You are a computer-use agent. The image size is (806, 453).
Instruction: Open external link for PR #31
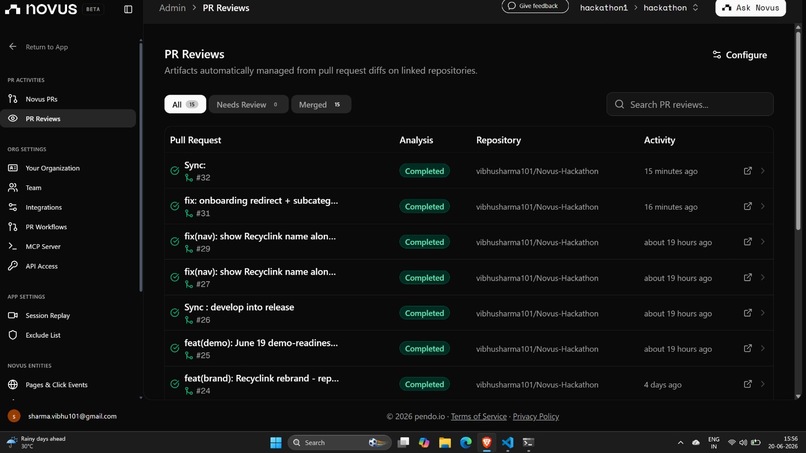747,206
